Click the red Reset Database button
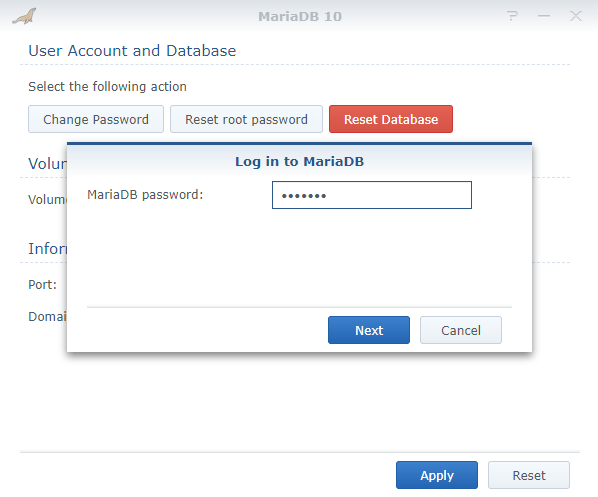598x497 pixels. pyautogui.click(x=391, y=119)
